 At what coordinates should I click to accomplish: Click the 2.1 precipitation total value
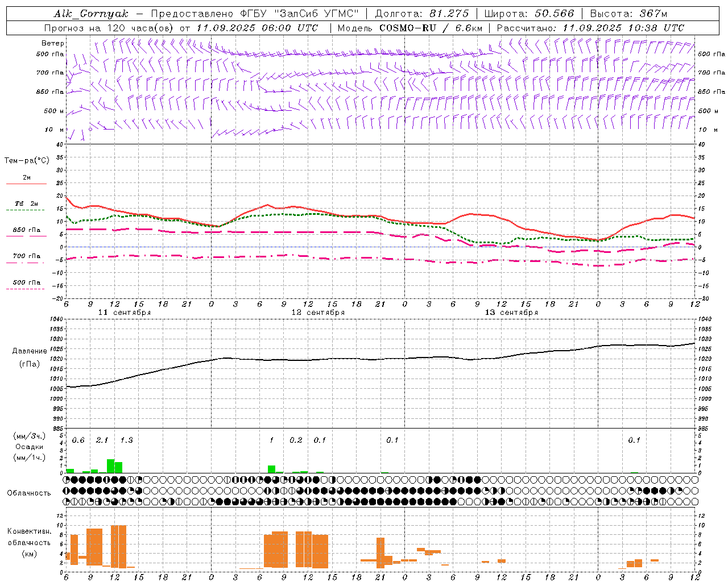coord(102,440)
